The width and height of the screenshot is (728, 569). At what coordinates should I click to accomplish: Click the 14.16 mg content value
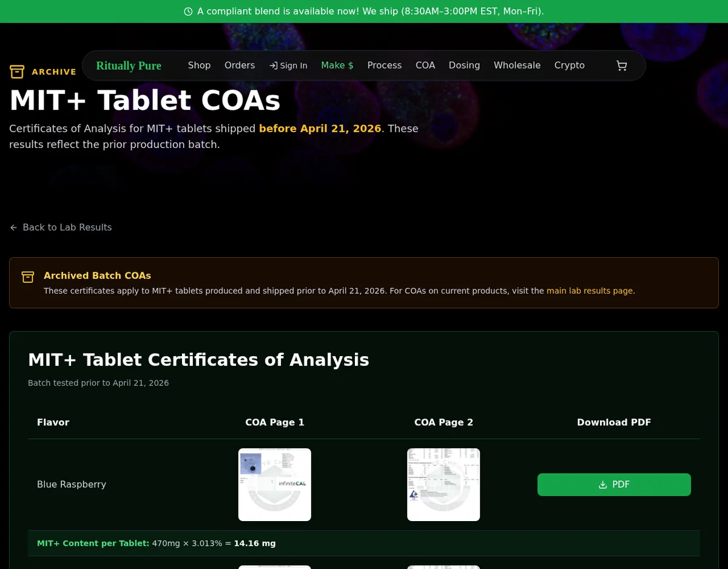(x=255, y=544)
